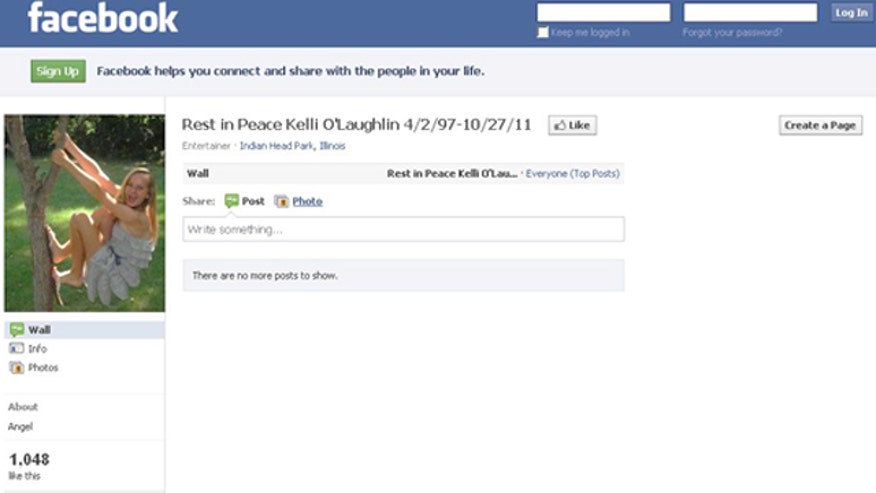
Task: Open the Everyone (Top Posts) filter
Action: 572,174
